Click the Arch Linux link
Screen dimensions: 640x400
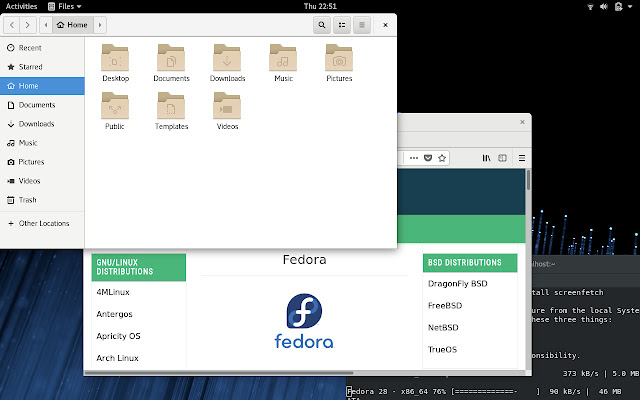click(118, 358)
